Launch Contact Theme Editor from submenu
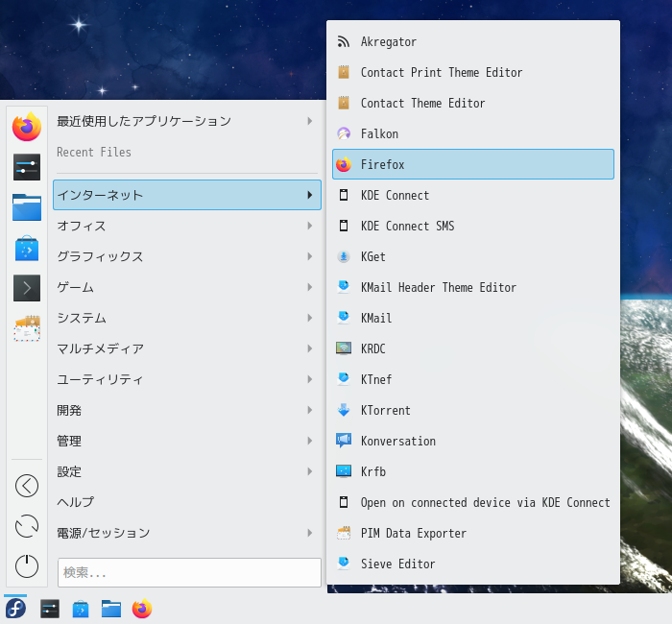 click(473, 104)
